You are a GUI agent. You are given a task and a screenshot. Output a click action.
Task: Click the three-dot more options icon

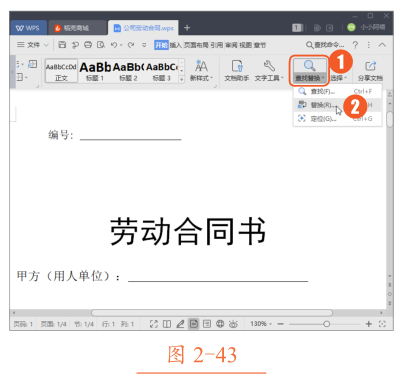point(368,45)
